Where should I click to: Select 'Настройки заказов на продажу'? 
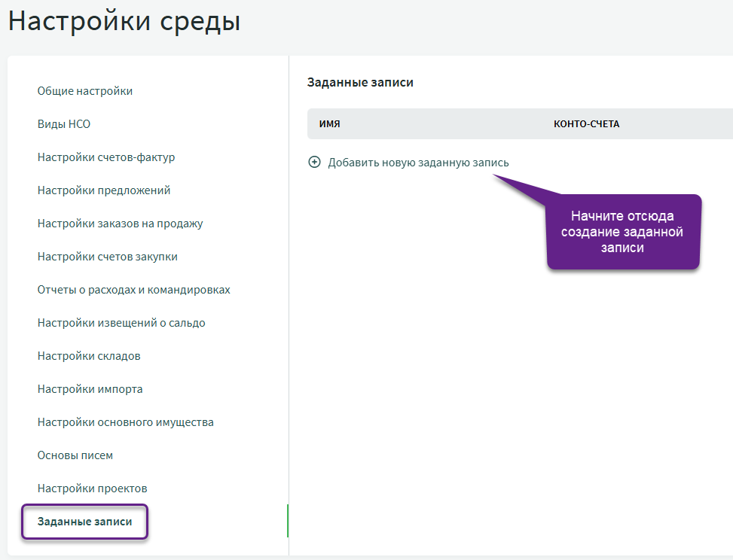(120, 224)
